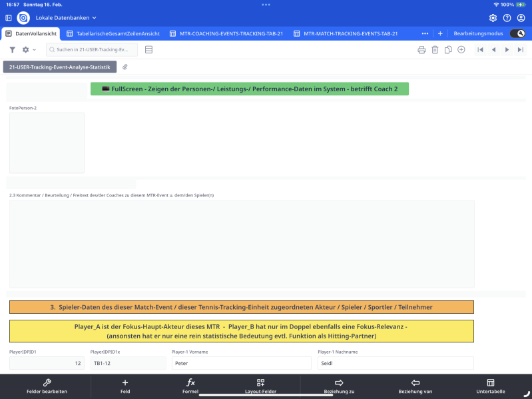532x399 pixels.
Task: Show more tabs via three-dot icon
Action: tap(425, 33)
